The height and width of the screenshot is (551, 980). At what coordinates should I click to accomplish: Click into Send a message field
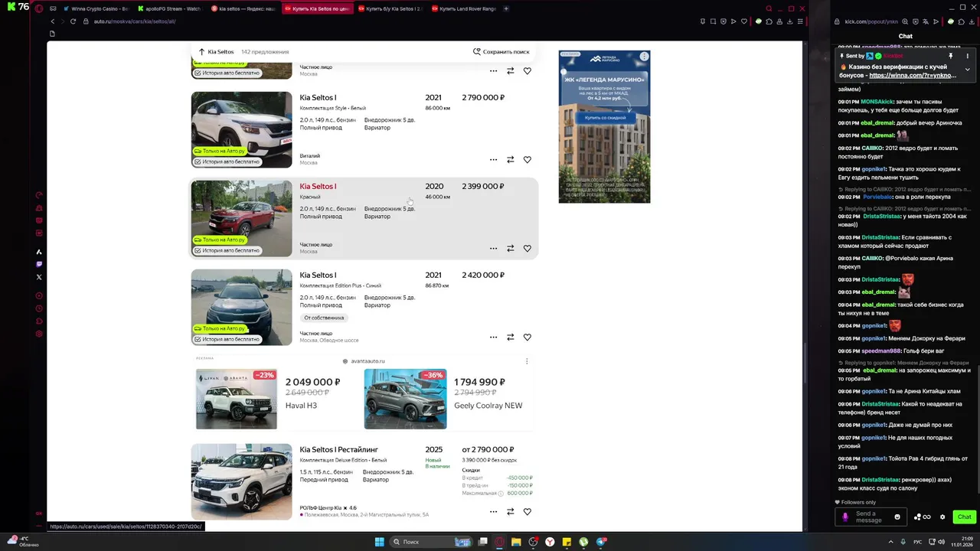[x=869, y=517]
